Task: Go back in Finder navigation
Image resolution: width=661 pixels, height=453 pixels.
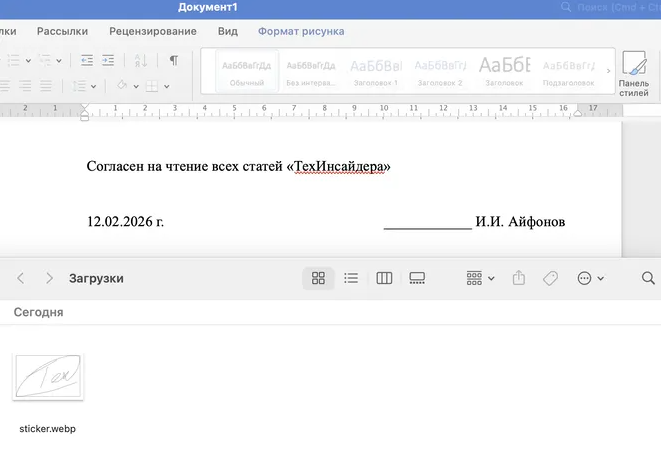Action: [21, 278]
